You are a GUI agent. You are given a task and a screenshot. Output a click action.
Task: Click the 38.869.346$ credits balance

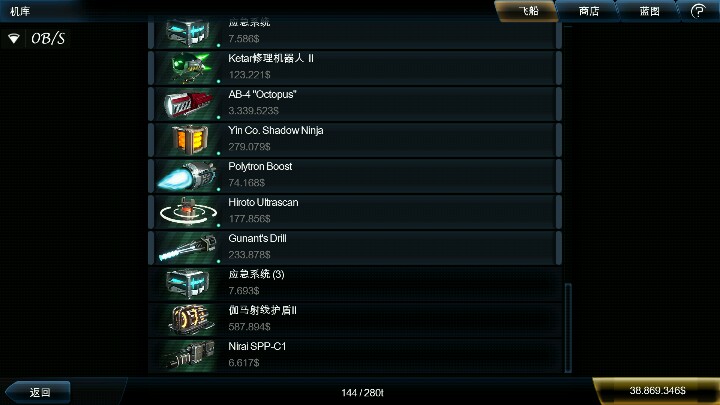coord(657,391)
